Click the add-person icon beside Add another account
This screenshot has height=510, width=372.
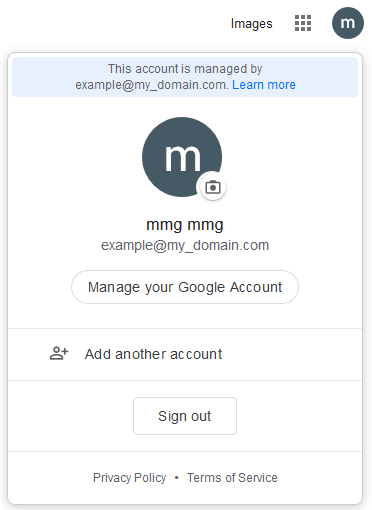click(x=59, y=353)
